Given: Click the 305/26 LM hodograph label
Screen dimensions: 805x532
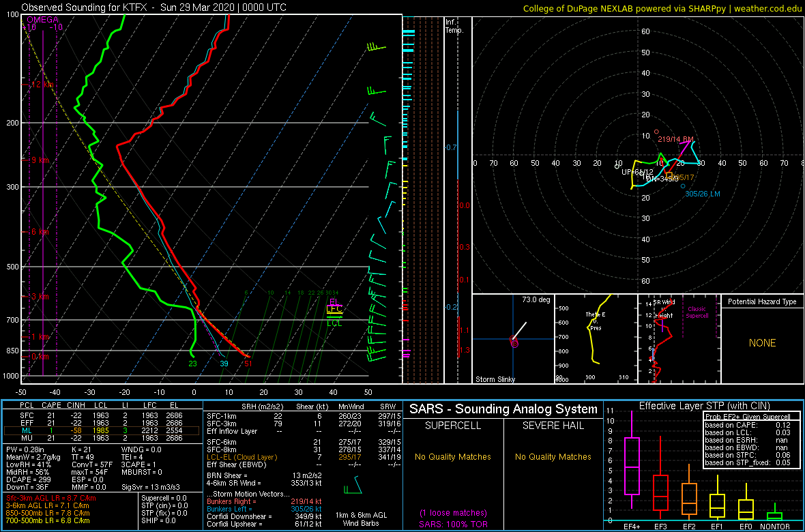Looking at the screenshot, I should [x=703, y=194].
